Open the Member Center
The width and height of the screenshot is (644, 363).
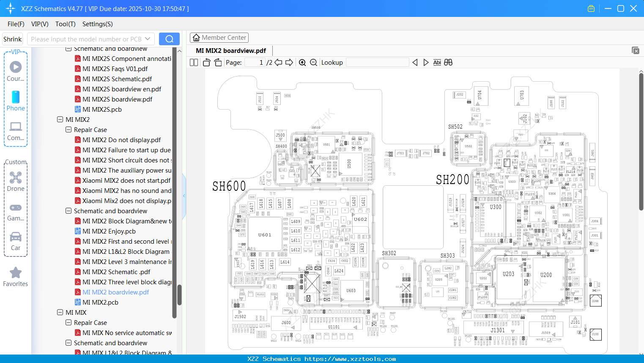[219, 37]
